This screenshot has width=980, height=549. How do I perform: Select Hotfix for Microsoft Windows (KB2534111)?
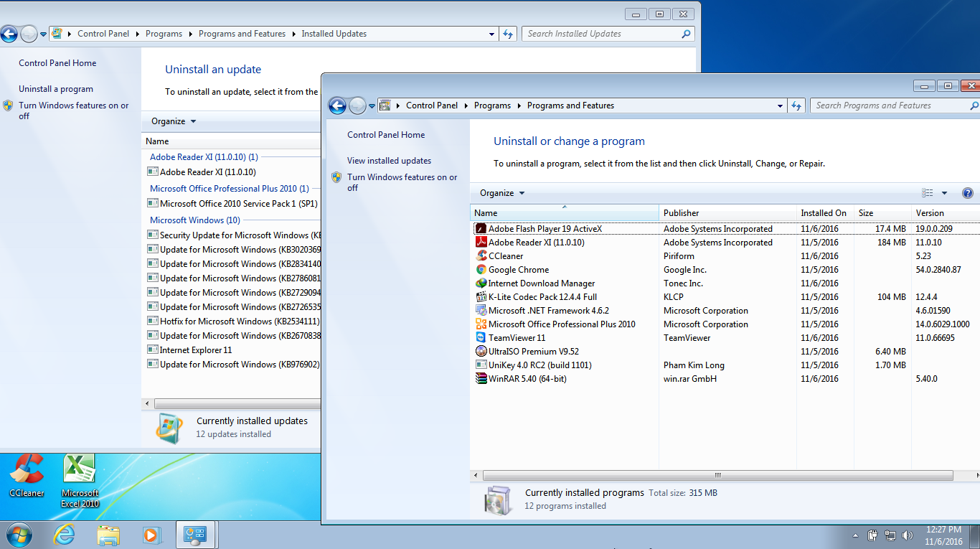233,322
